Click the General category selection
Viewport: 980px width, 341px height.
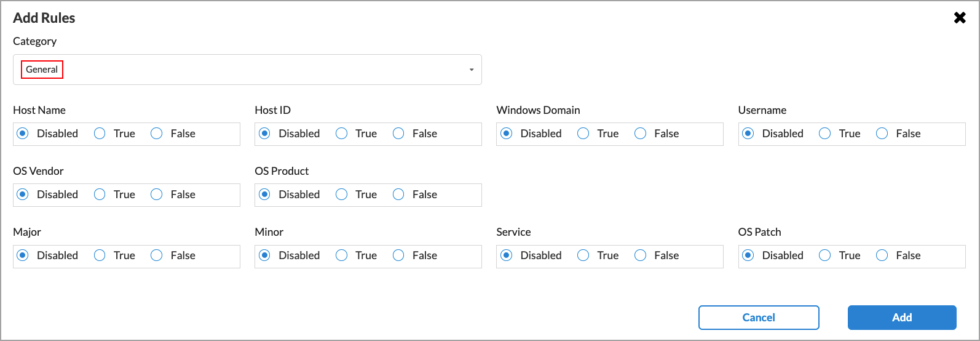click(42, 70)
